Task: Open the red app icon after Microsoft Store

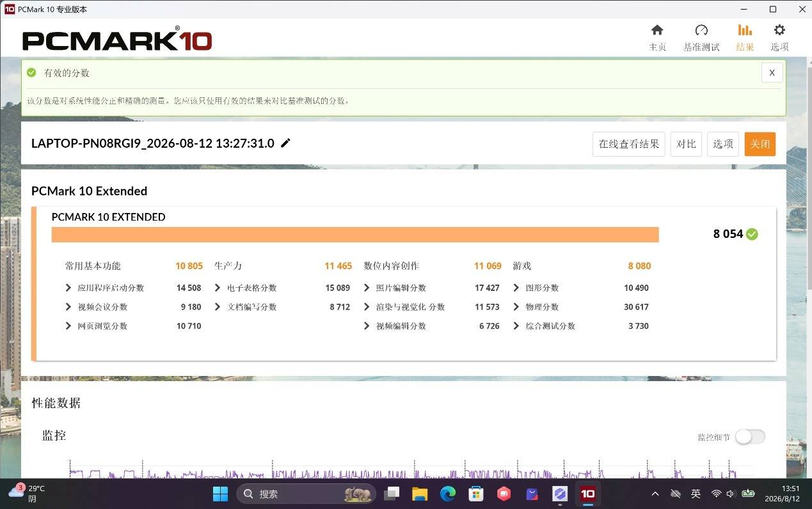Action: [504, 494]
